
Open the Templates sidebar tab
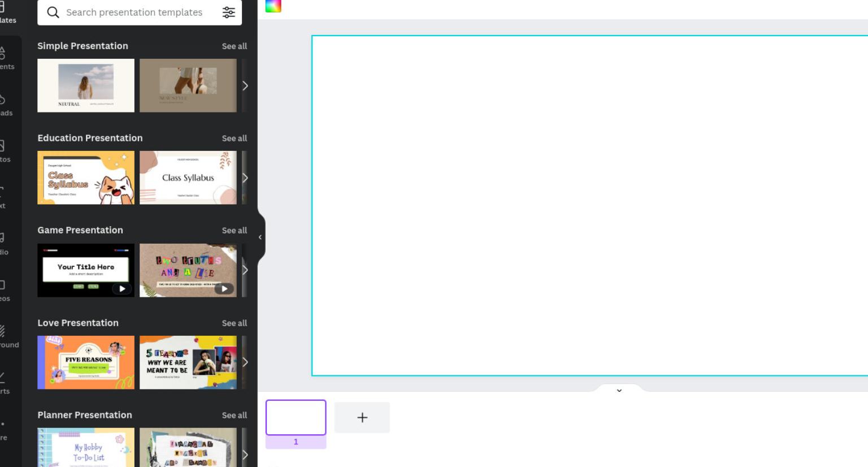(x=8, y=14)
